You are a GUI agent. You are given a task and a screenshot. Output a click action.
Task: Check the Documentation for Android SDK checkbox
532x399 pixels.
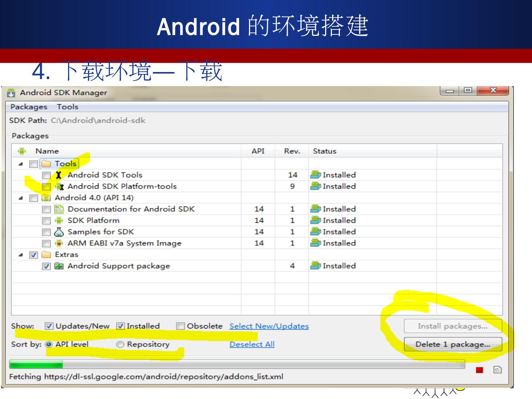click(x=46, y=210)
